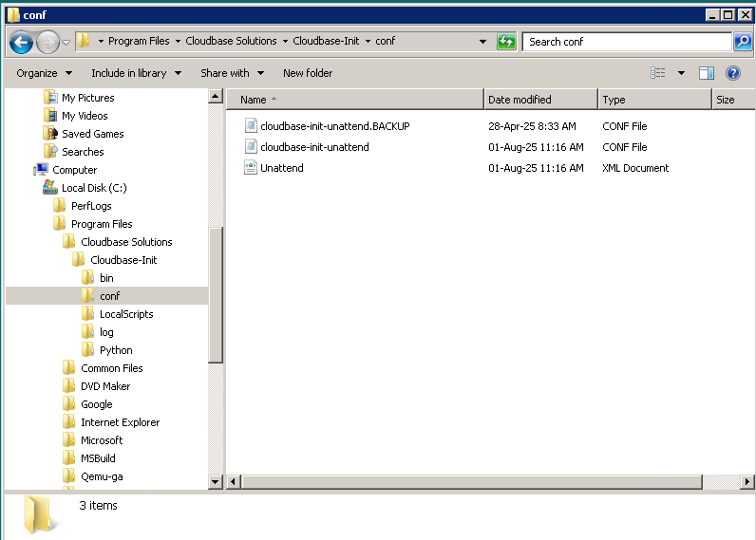Click in the Search conf input field
Viewport: 756px width, 540px height.
625,42
